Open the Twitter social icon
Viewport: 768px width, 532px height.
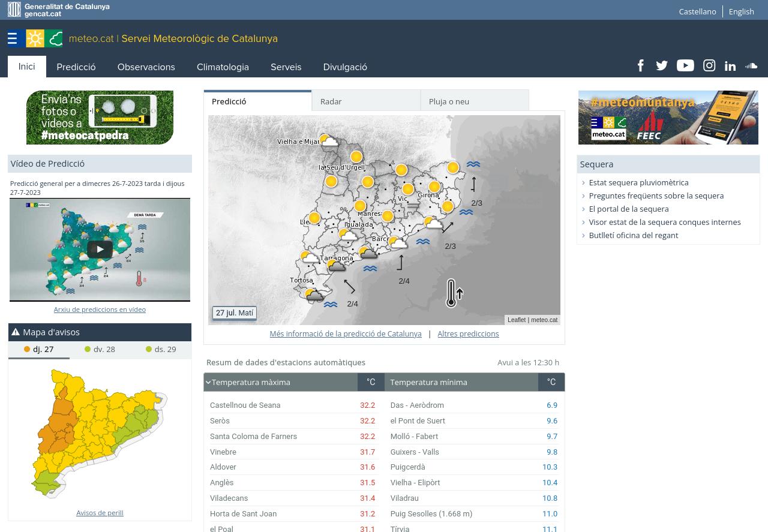662,66
